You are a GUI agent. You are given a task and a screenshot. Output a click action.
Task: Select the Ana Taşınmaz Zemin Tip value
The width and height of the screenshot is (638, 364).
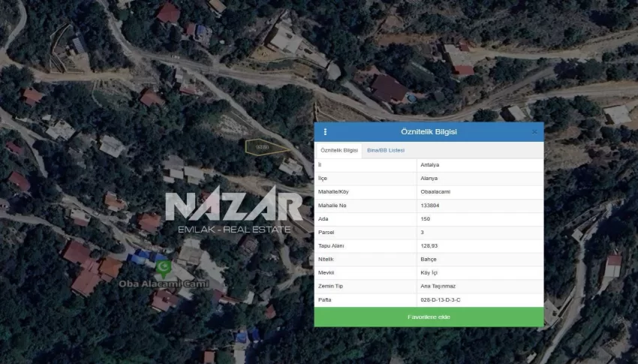tap(438, 286)
